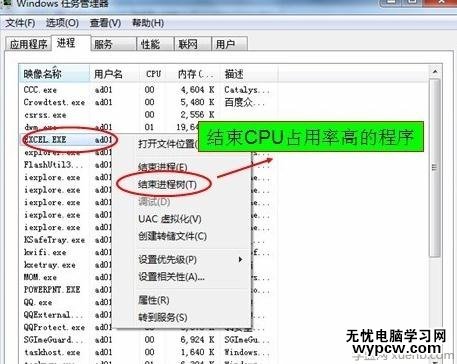
Task: Click the ad01 user cell for EXCEL.EXE
Action: click(x=103, y=139)
